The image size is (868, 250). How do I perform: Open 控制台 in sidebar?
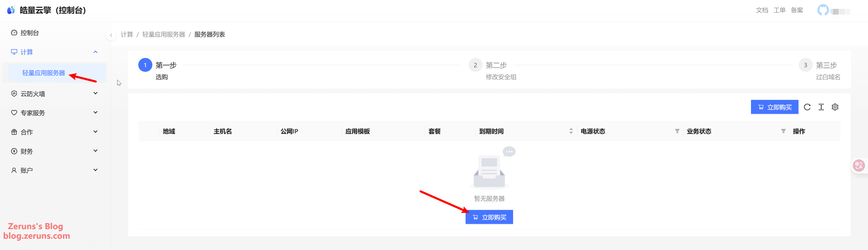tap(30, 33)
